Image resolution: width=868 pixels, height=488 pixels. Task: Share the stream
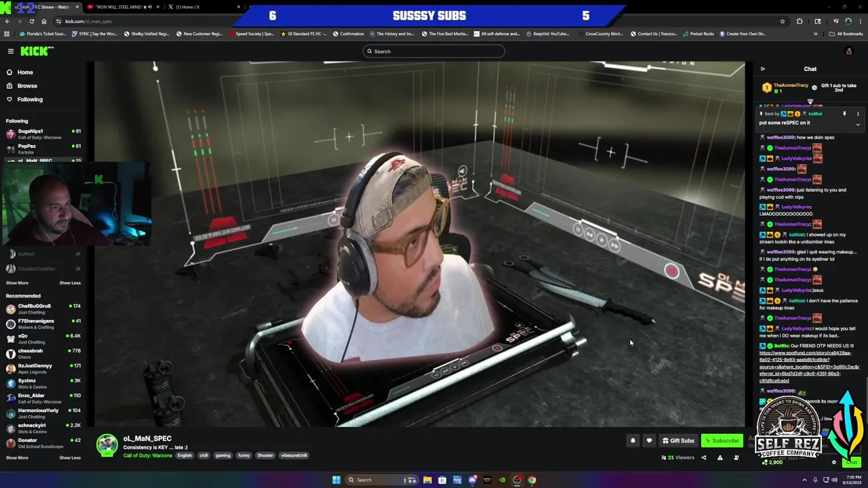point(703,457)
